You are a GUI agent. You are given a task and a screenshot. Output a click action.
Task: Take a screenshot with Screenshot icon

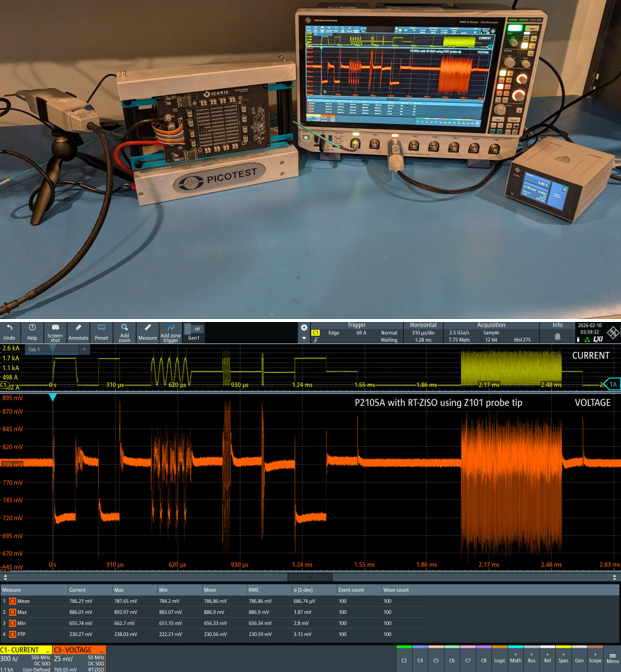[55, 331]
